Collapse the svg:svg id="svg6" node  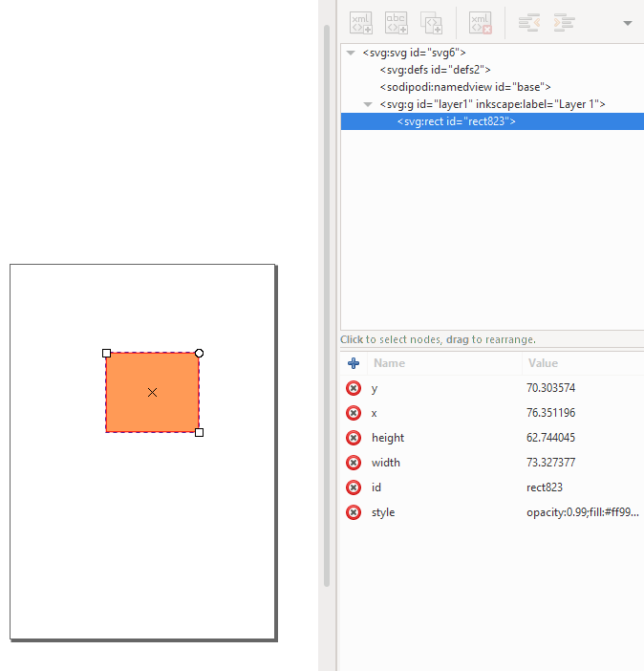point(351,54)
